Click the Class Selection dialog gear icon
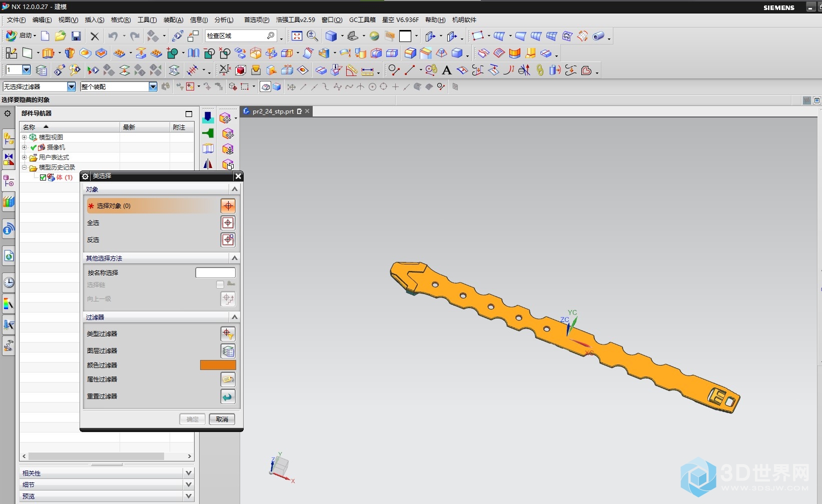822x504 pixels. click(x=86, y=176)
